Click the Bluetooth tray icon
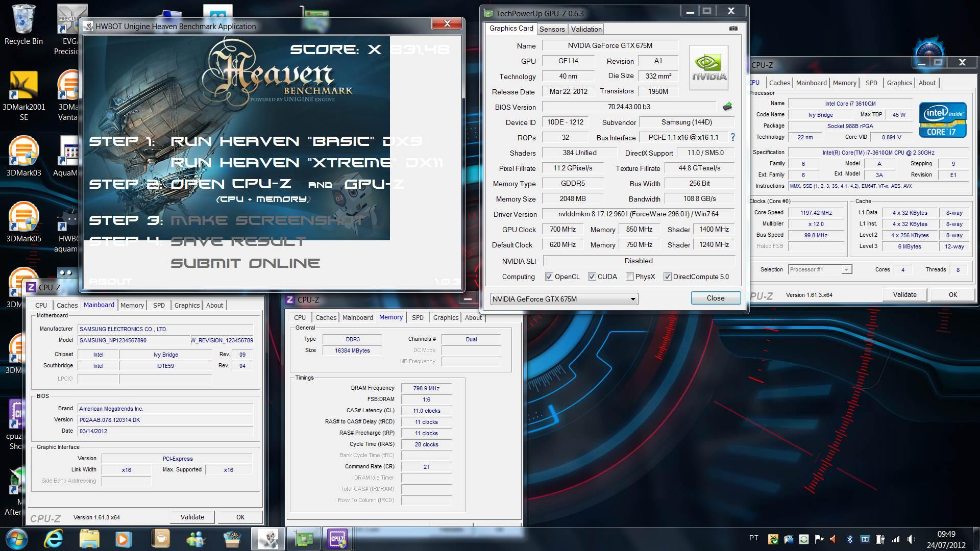 point(849,539)
